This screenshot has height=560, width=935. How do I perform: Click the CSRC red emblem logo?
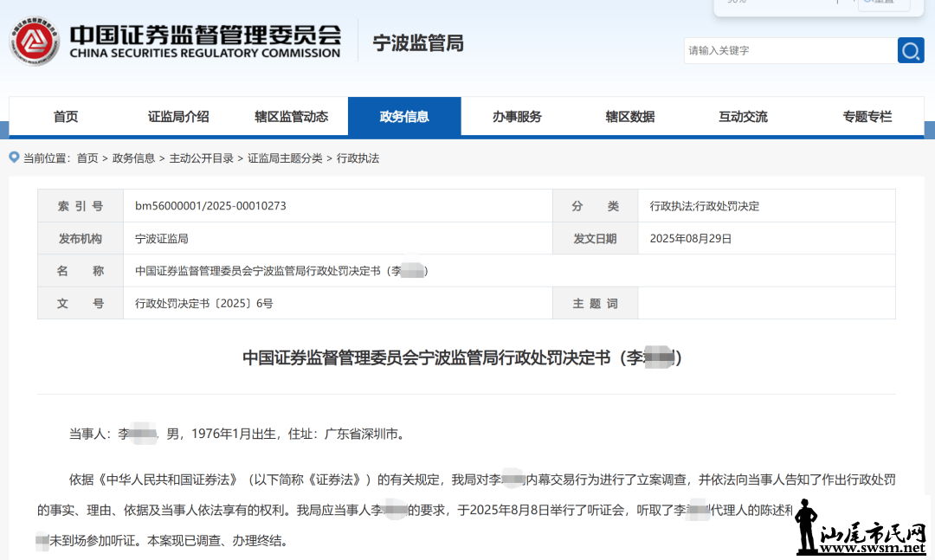(35, 41)
